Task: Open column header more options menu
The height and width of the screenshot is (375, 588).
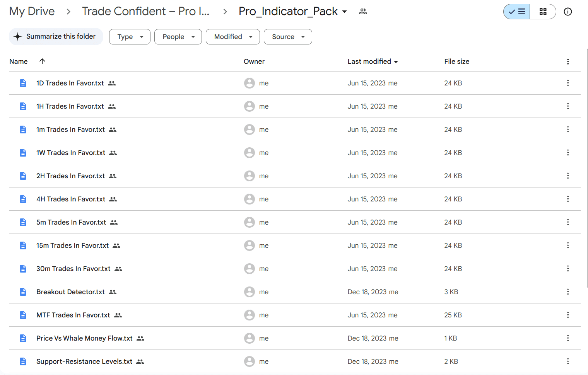Action: 567,61
